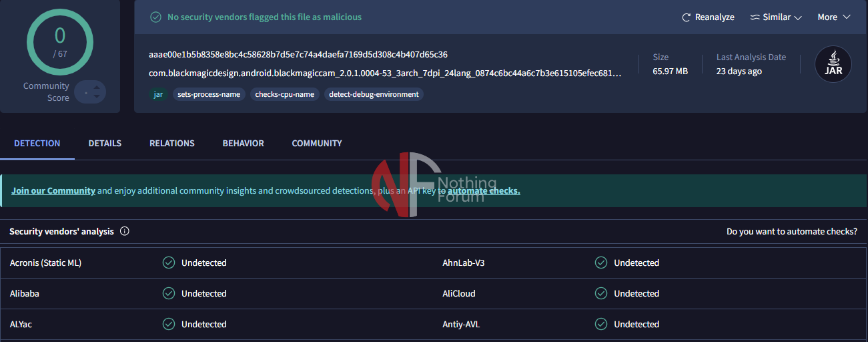Image resolution: width=868 pixels, height=342 pixels.
Task: Follow the 'automate checks.' link
Action: 484,190
